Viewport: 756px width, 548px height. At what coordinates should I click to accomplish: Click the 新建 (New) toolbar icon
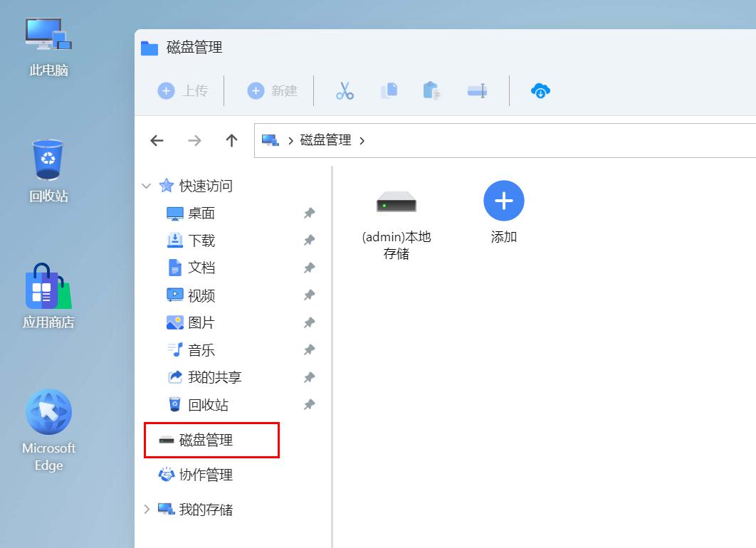271,90
